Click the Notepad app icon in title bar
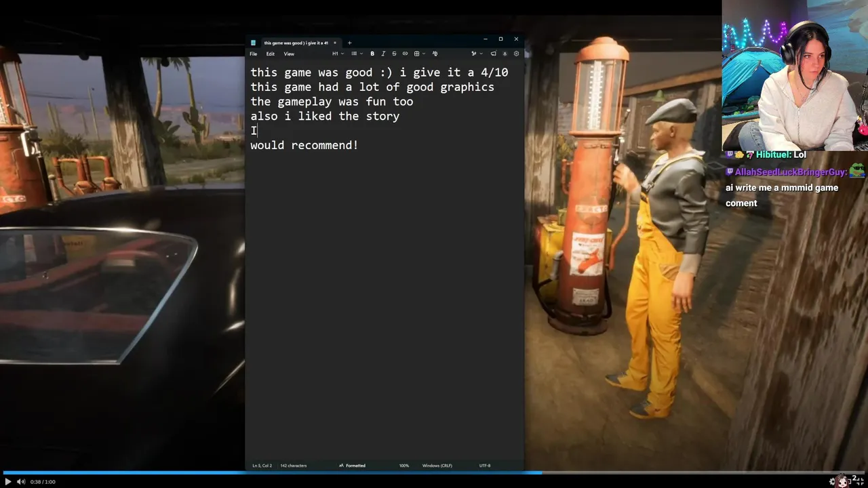The height and width of the screenshot is (488, 868). coord(253,43)
